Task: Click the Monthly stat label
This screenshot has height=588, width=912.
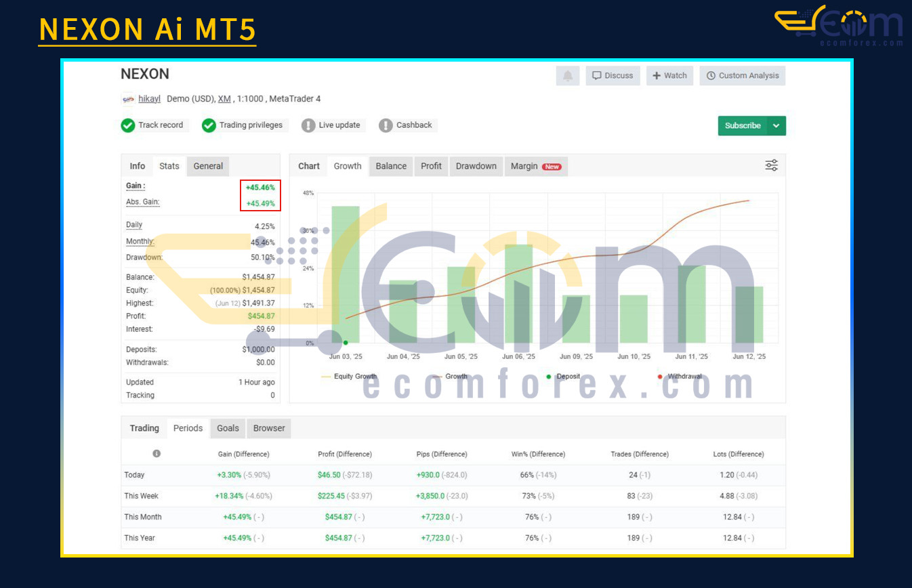Action: click(x=140, y=242)
